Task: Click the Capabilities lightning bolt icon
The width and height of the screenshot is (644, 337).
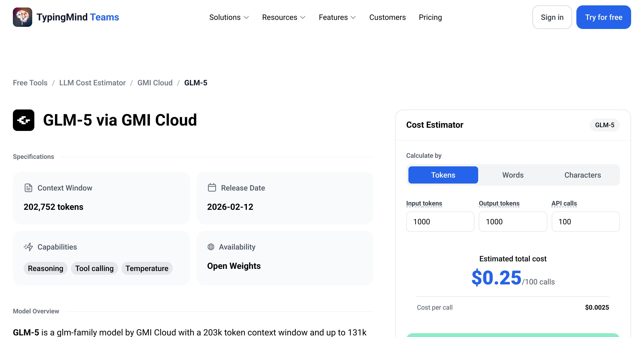Action: 28,247
